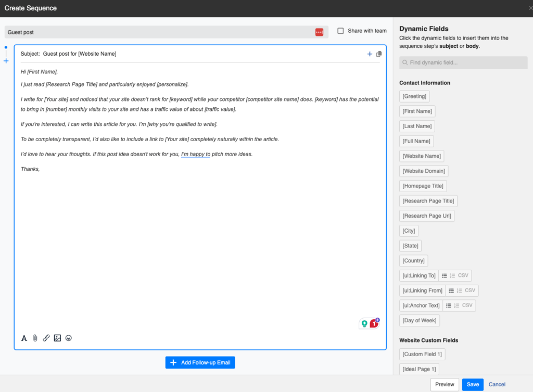
Task: Click the red grammar alert badge showing 1
Action: [x=374, y=323]
